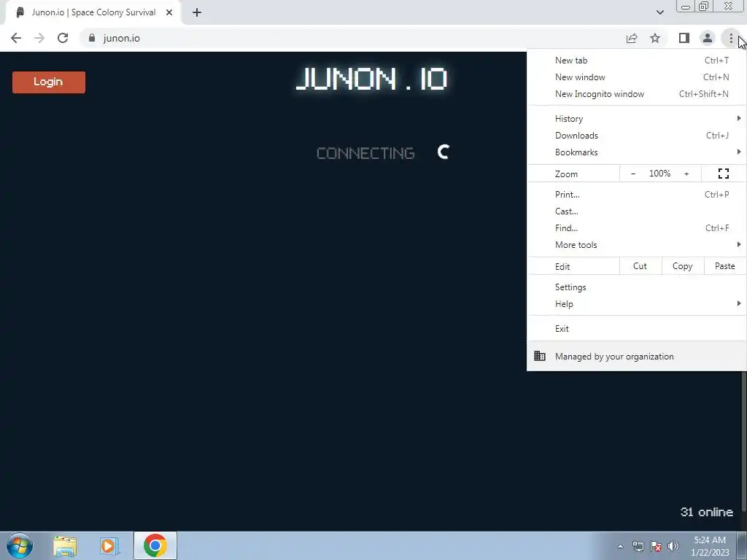Click the 100% zoom value
Screen dimensions: 747x560
click(x=659, y=174)
